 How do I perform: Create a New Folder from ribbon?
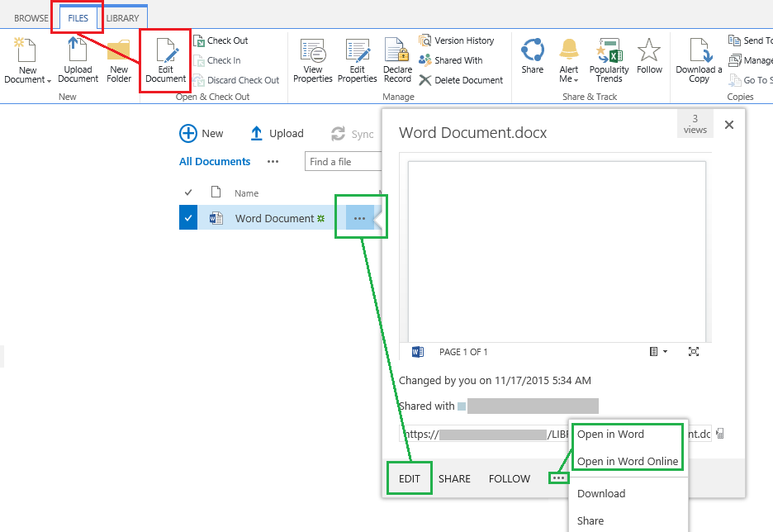[119, 60]
